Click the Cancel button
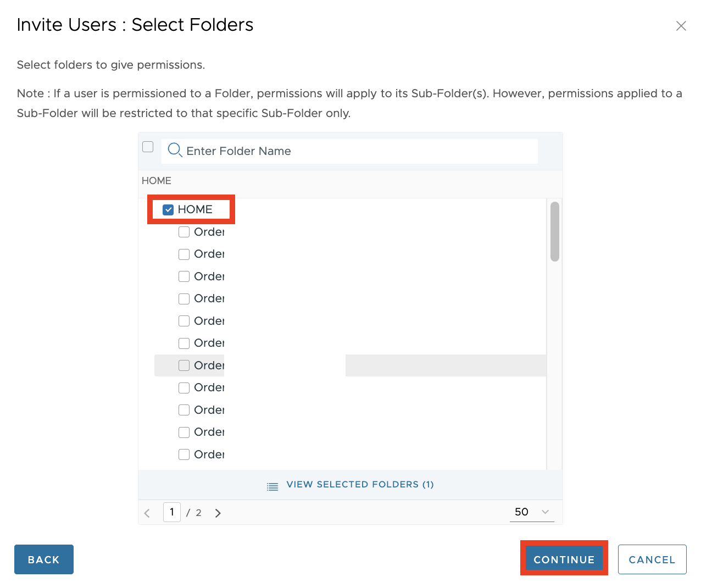Screen dimensions: 701x588 tap(652, 559)
